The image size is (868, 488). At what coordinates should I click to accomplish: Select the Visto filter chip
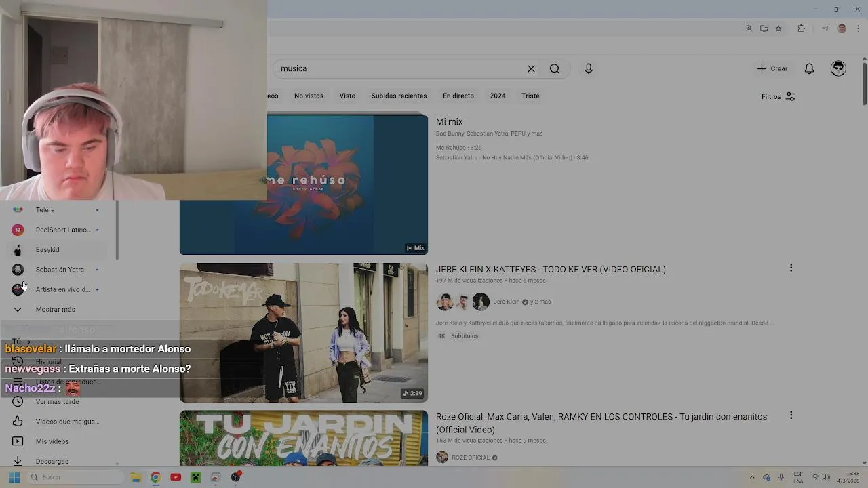pyautogui.click(x=347, y=96)
